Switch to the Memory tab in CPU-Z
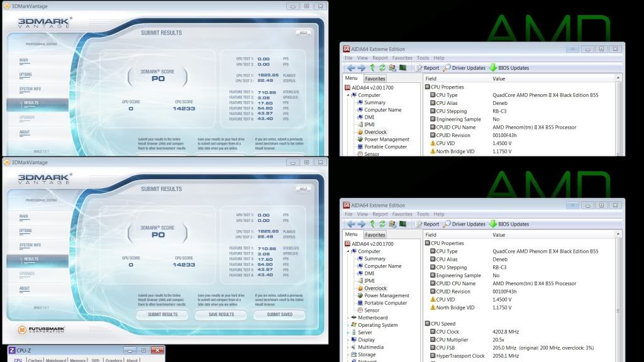 pyautogui.click(x=77, y=360)
